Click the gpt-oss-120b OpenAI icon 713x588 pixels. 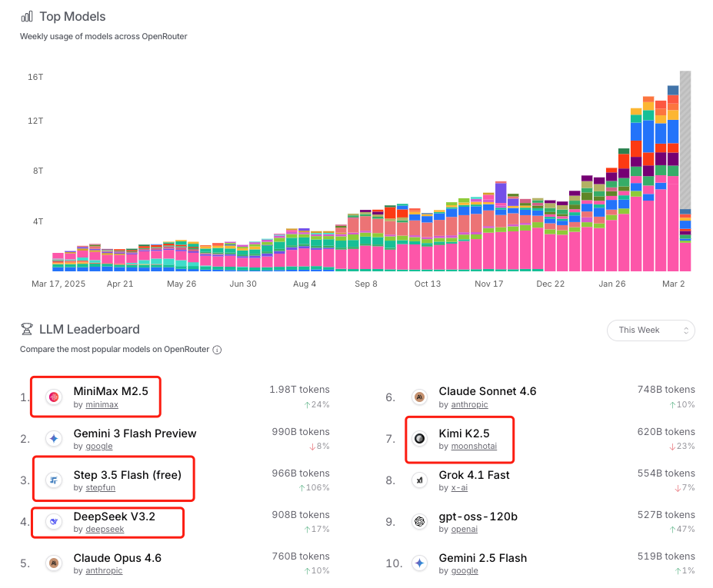pyautogui.click(x=419, y=522)
